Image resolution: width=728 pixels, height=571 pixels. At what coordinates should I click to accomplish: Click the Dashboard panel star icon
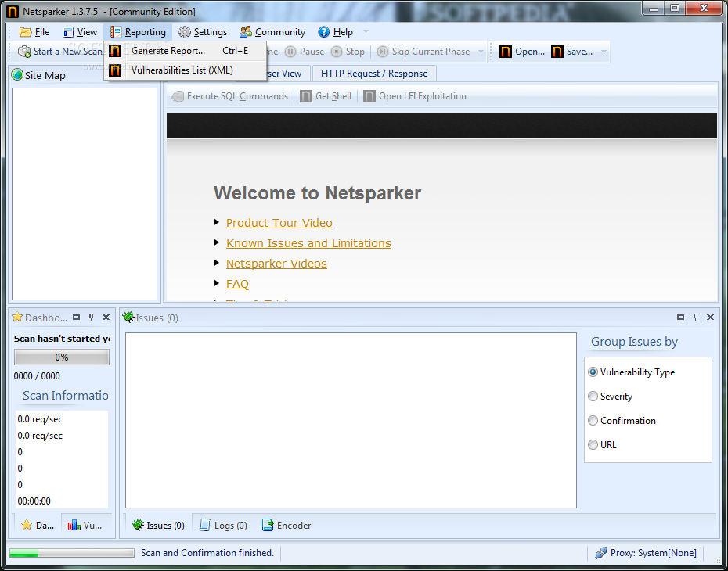click(17, 317)
